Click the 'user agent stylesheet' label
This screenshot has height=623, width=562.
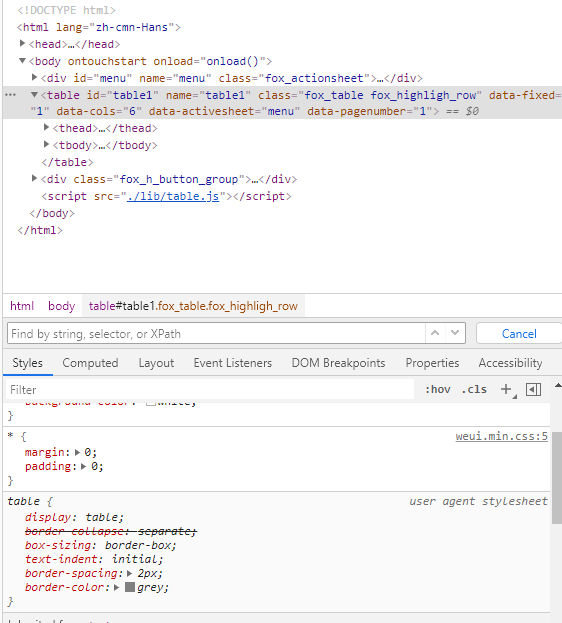tap(479, 501)
